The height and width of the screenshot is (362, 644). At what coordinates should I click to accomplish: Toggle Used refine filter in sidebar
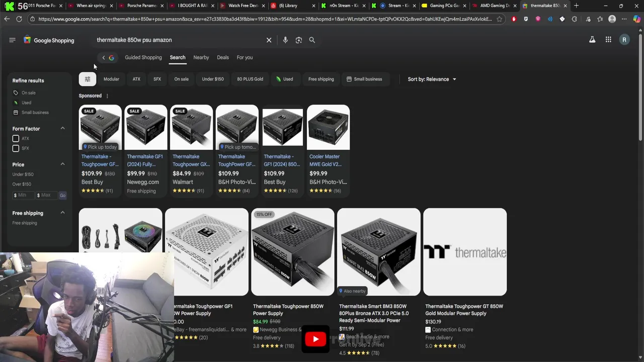pyautogui.click(x=23, y=103)
